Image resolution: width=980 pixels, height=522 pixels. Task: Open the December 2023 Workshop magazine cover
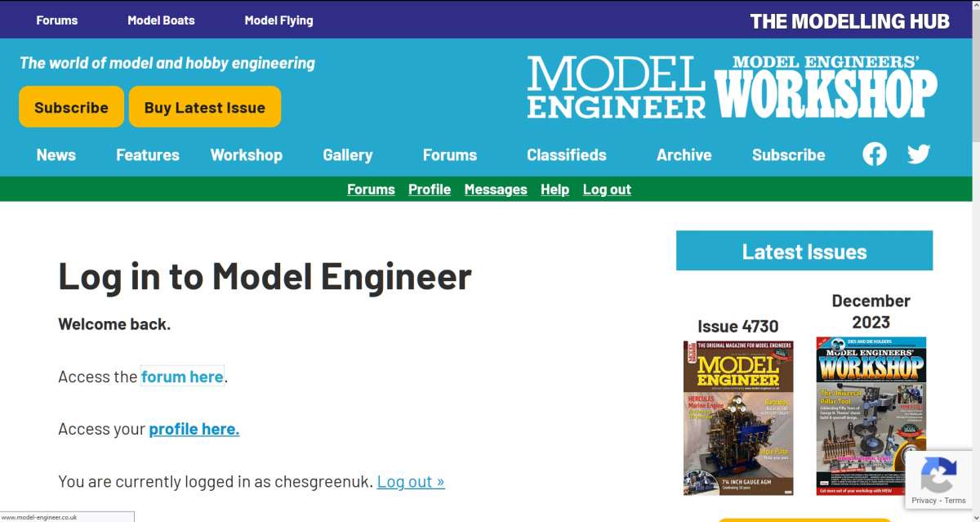871,416
